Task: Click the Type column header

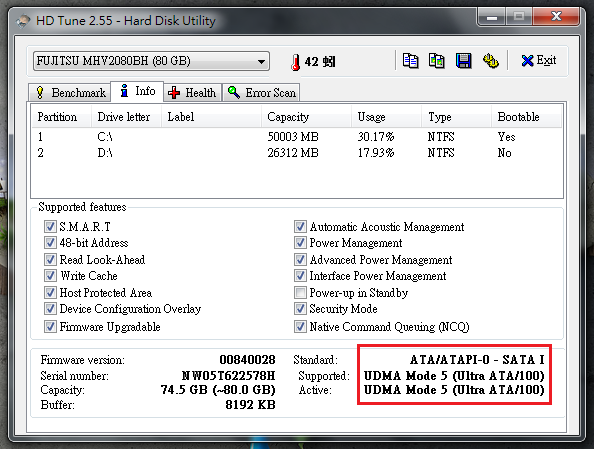Action: coord(456,117)
